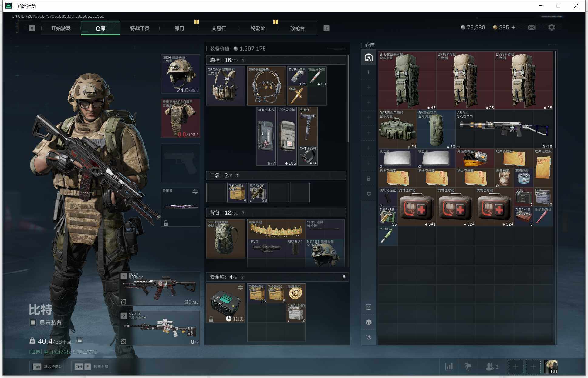Select the SV-98 sniper weapon slot
The image size is (588, 378).
pos(160,328)
